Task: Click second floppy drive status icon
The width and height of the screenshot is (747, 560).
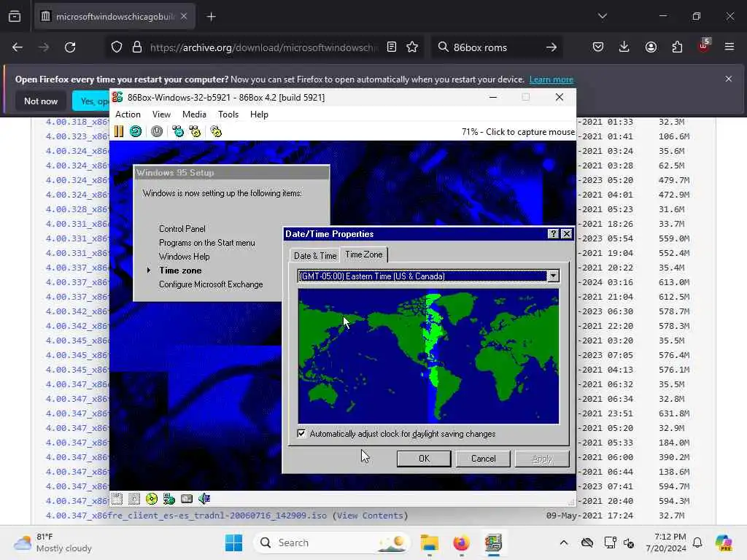Action: click(134, 499)
